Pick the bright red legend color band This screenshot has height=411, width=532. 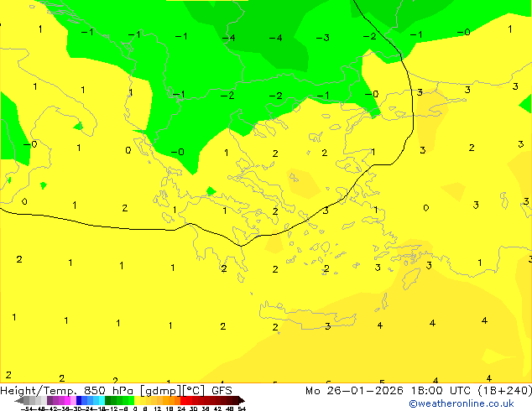pos(183,400)
